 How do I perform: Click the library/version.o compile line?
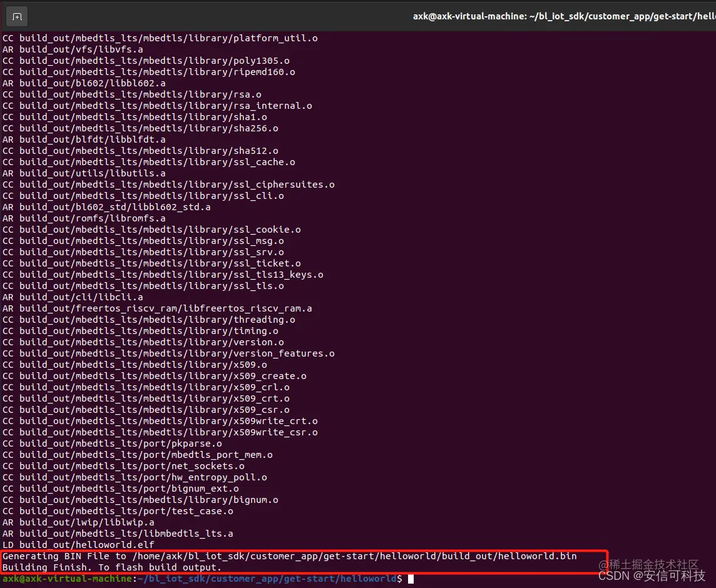pyautogui.click(x=143, y=342)
